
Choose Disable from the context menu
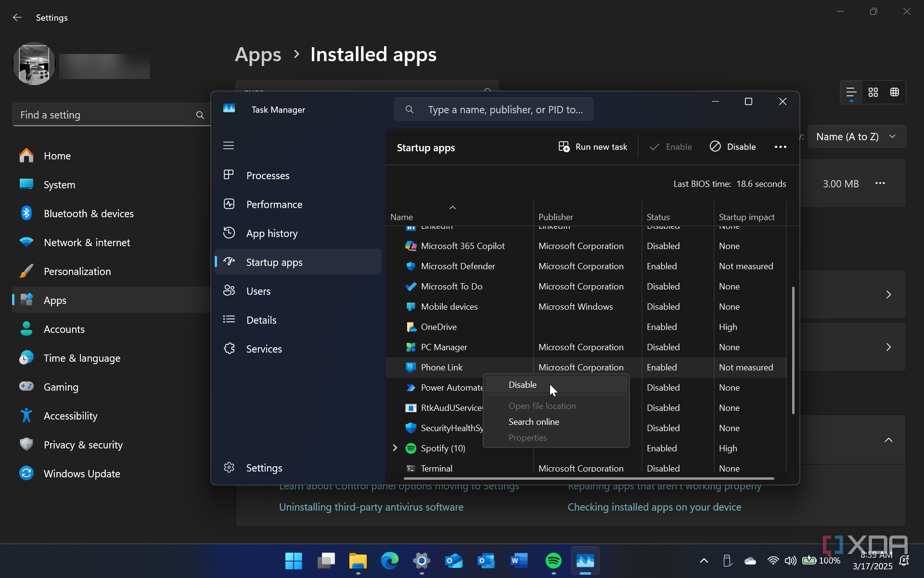point(523,385)
